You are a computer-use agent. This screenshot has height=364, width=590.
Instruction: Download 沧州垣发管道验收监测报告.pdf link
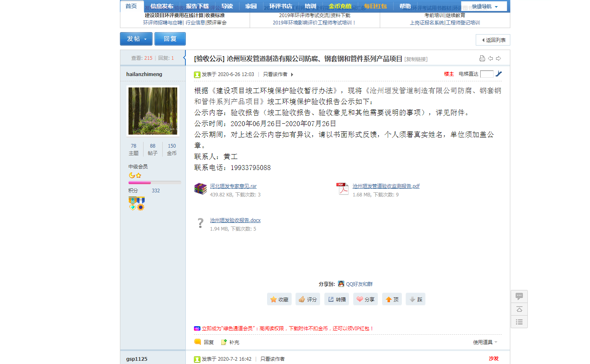pos(386,186)
